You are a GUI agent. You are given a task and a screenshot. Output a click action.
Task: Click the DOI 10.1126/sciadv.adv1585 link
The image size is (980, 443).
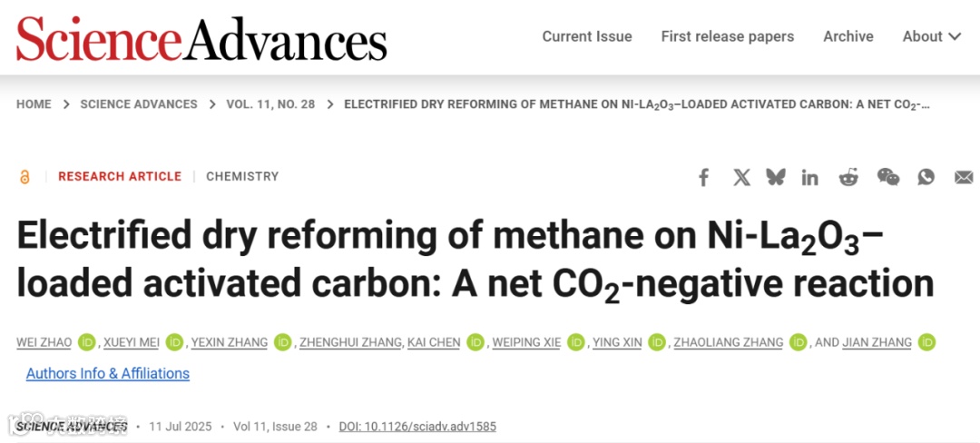pyautogui.click(x=417, y=426)
